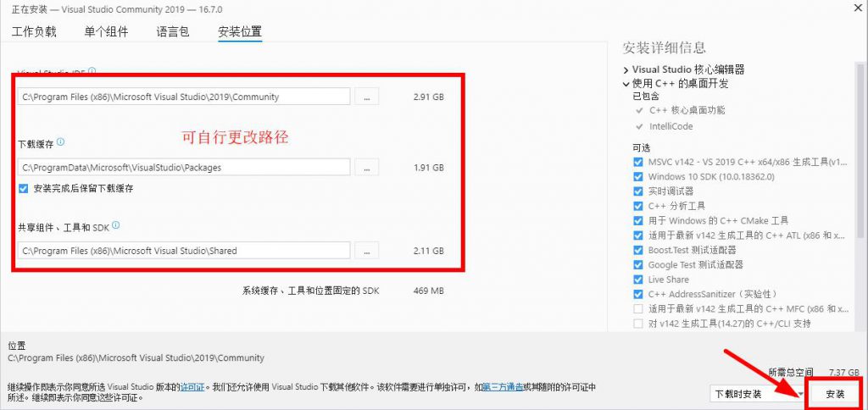The height and width of the screenshot is (410, 868).
Task: Click the 安装详细信息 heading
Action: click(x=665, y=47)
